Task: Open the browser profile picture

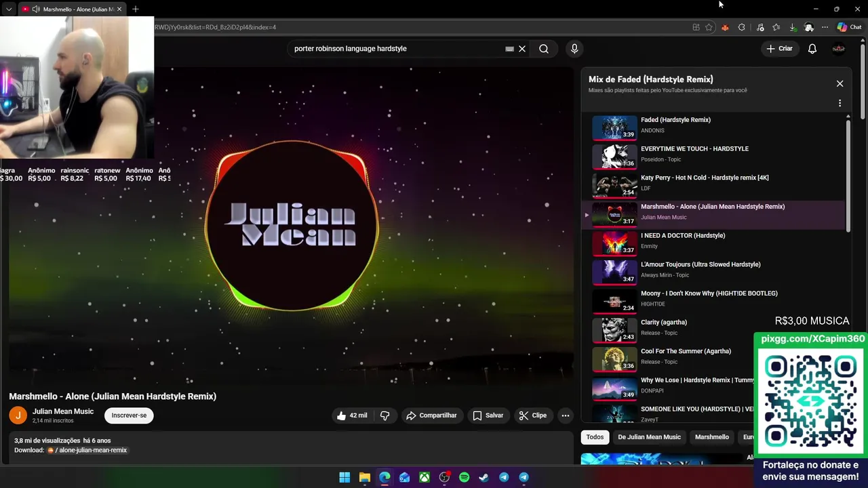Action: [808, 27]
